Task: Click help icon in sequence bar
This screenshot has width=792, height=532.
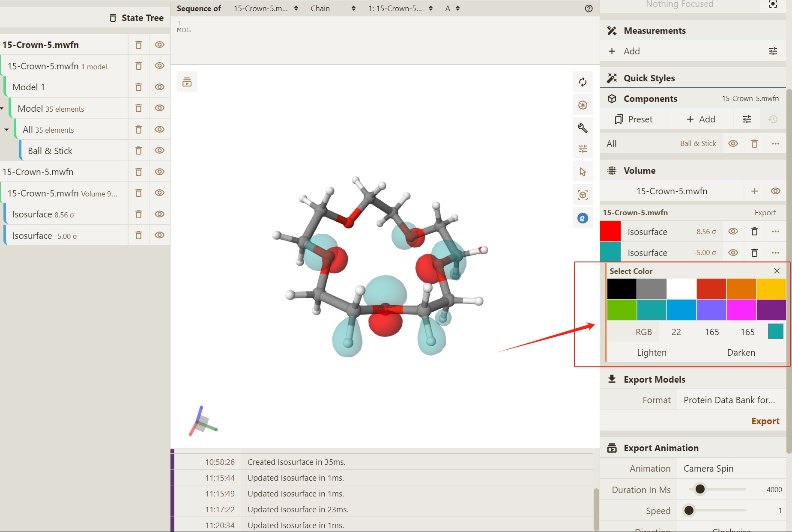Action: (589, 9)
